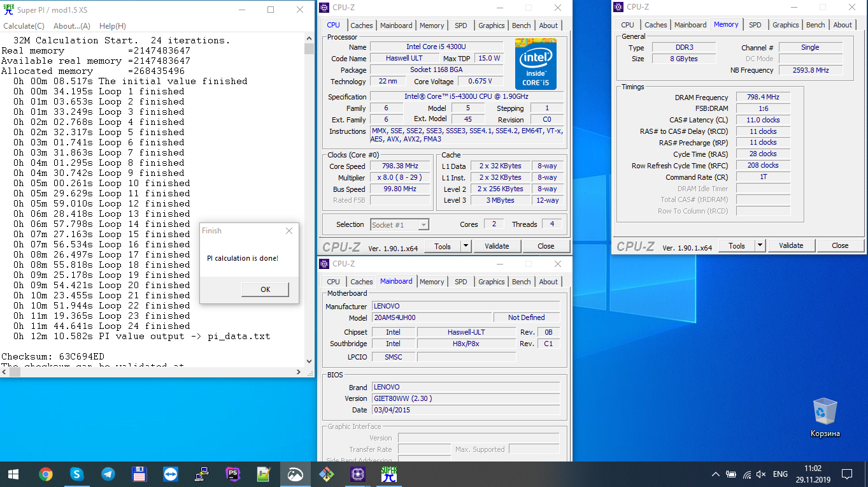868x487 pixels.
Task: Open the colorful diamond Git app in the taskbar
Action: [326, 474]
